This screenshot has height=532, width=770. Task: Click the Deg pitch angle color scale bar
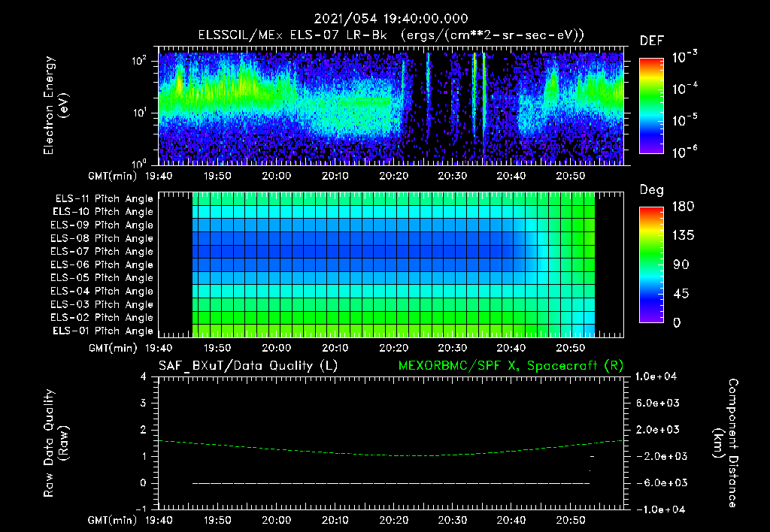[651, 264]
